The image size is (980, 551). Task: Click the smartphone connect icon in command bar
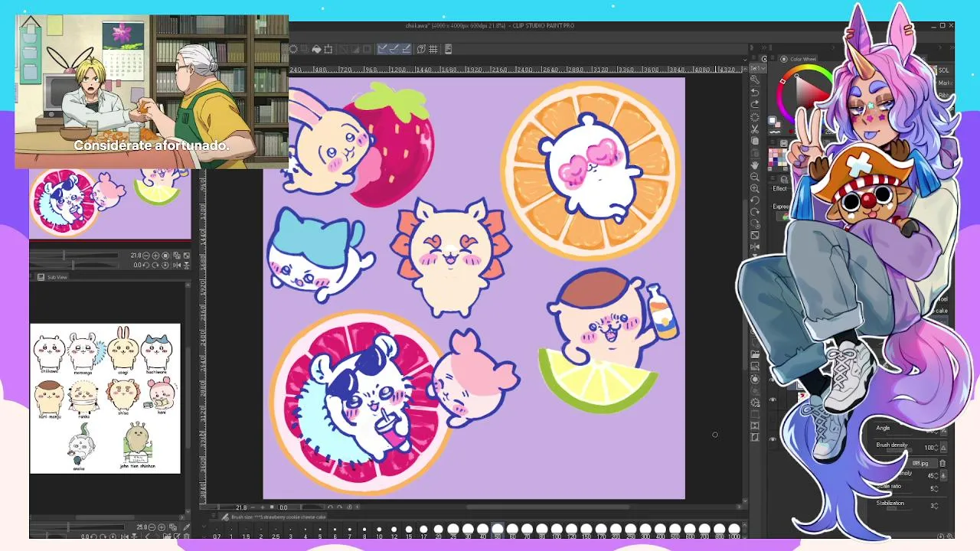pyautogui.click(x=448, y=49)
